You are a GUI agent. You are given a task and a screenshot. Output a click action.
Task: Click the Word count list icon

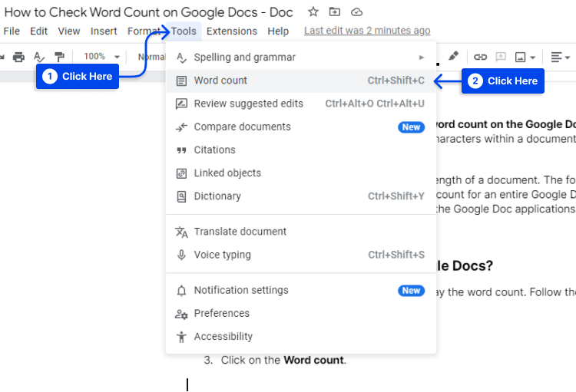click(x=181, y=81)
